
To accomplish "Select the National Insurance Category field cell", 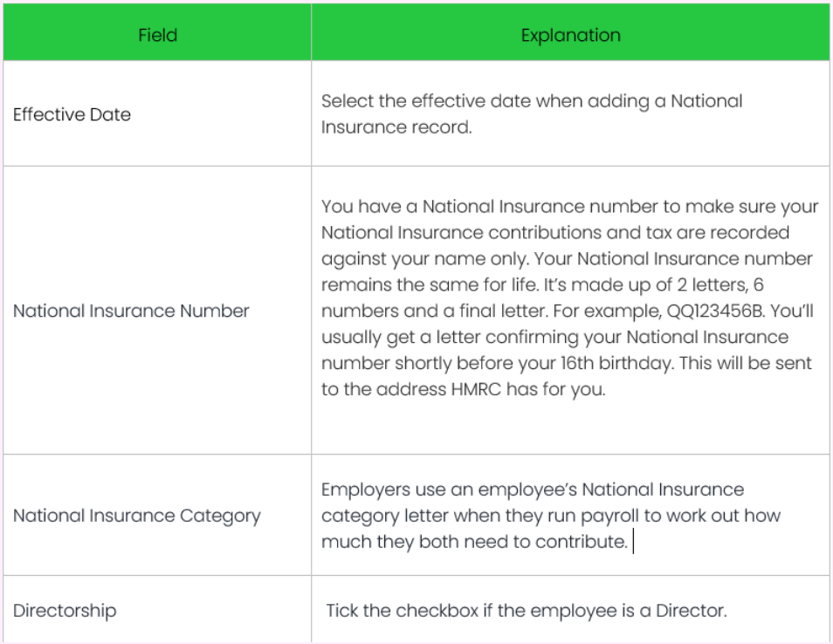I will point(136,516).
